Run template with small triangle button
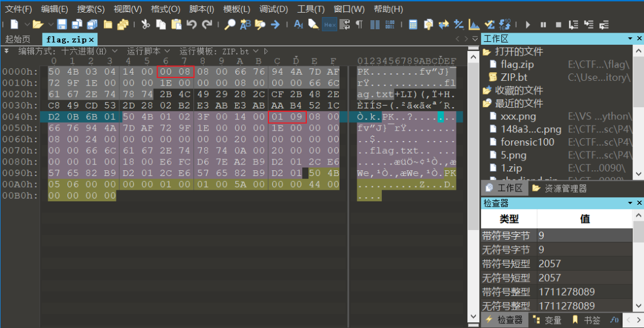Screen dimensions: 644x328 (266, 51)
